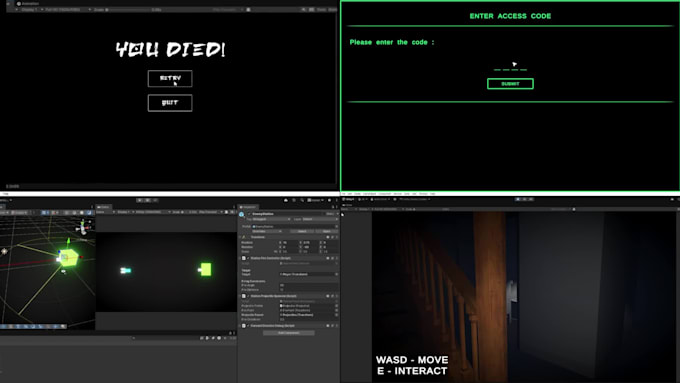
Task: Click Play button in bottom-right Unity editor
Action: (518, 199)
